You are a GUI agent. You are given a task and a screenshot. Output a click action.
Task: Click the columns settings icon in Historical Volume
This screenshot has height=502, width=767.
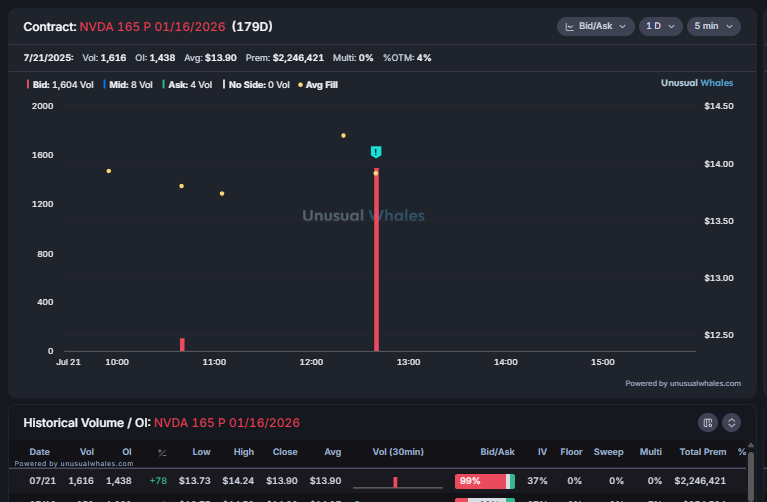(x=707, y=423)
